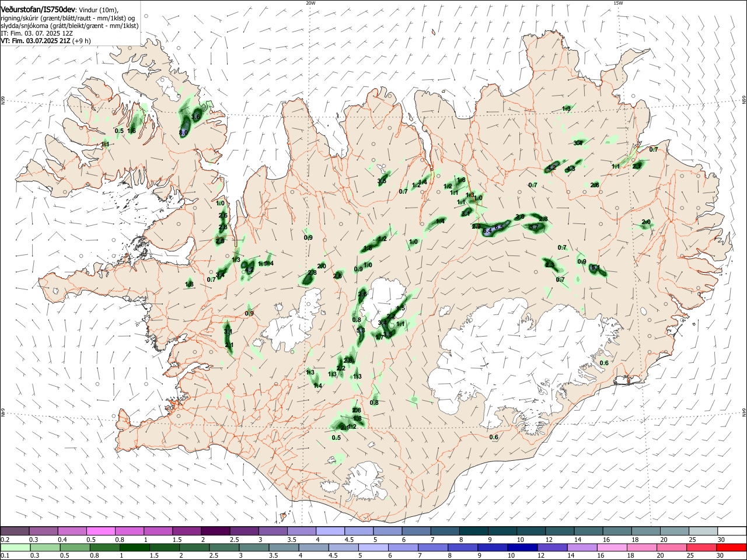747x560 pixels.
Task: Pick the bright pink 0.5 swatch in upper legend
Action: click(100, 531)
